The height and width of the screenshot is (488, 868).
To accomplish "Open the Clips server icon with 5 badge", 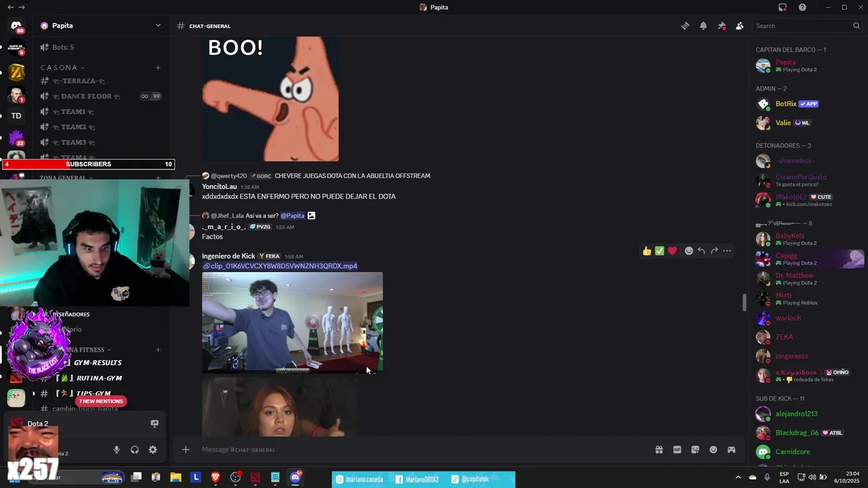I will click(x=16, y=48).
